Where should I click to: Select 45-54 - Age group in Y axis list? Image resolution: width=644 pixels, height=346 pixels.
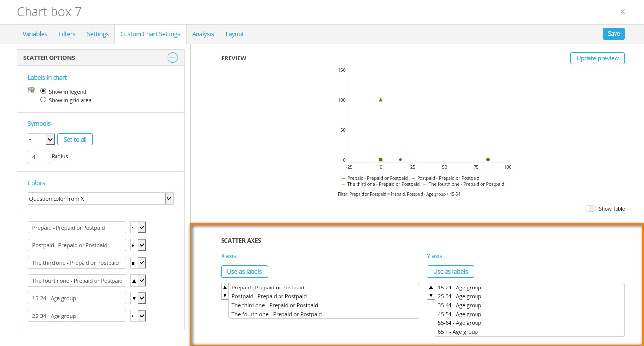[x=459, y=314]
